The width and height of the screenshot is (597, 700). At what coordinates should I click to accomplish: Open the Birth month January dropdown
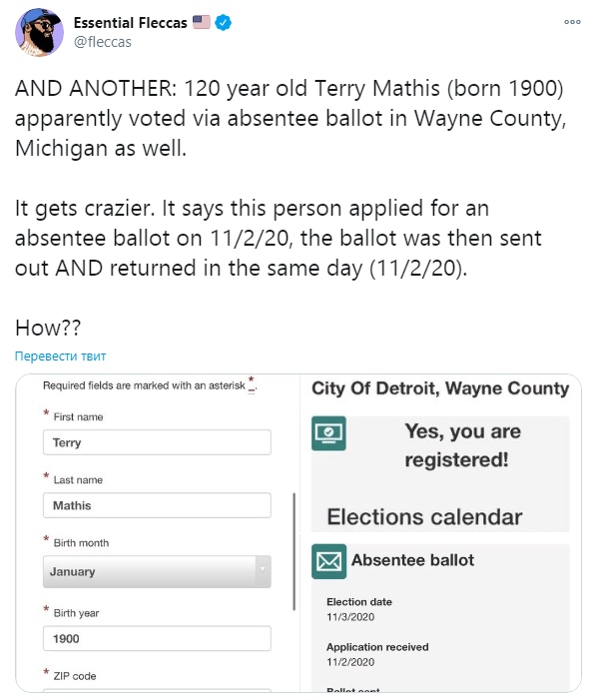[157, 571]
